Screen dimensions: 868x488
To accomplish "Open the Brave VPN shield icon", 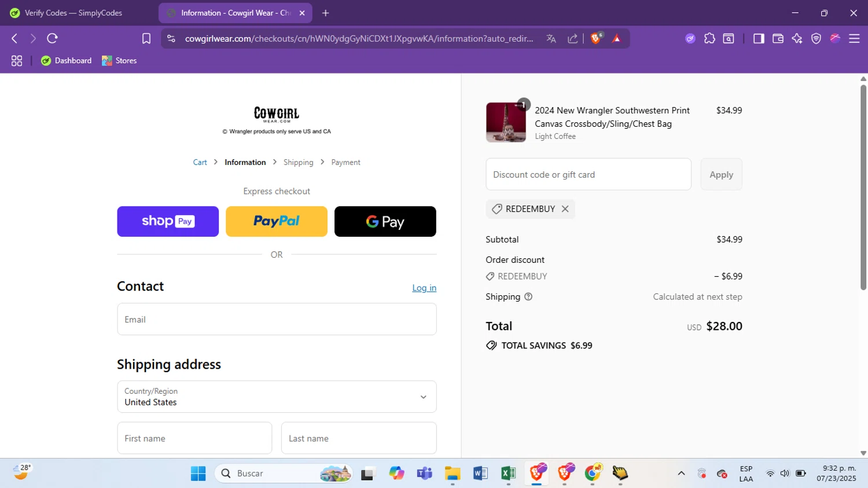I will tap(816, 38).
